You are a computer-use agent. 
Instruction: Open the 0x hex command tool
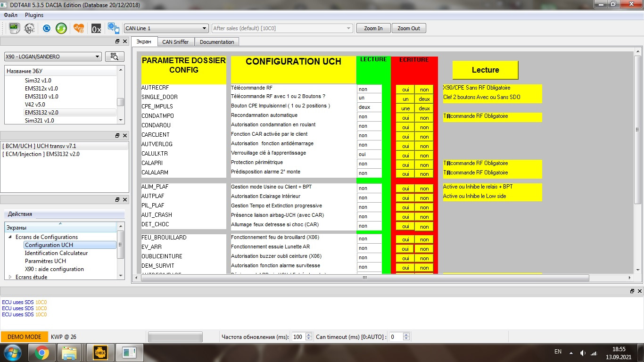[96, 28]
